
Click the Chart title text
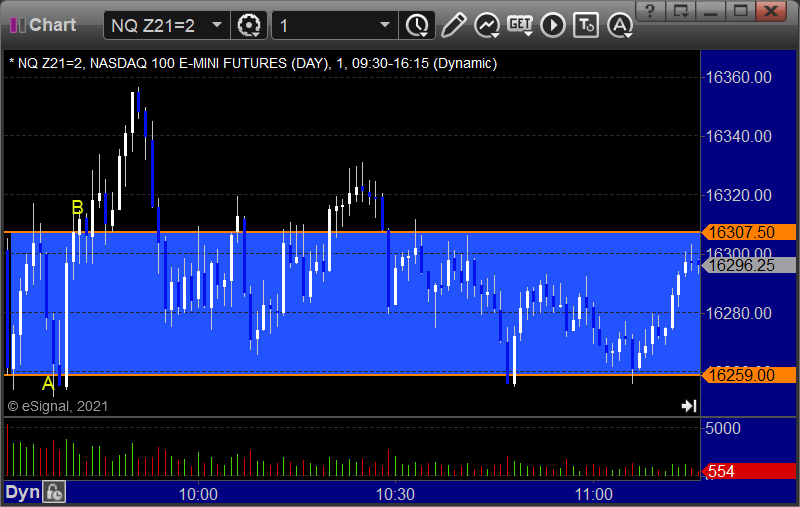(x=53, y=24)
